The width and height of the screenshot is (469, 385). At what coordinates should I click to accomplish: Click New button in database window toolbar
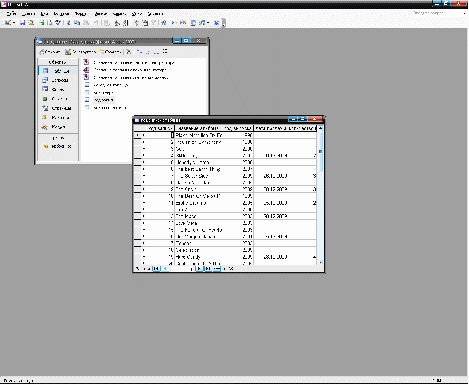point(110,52)
